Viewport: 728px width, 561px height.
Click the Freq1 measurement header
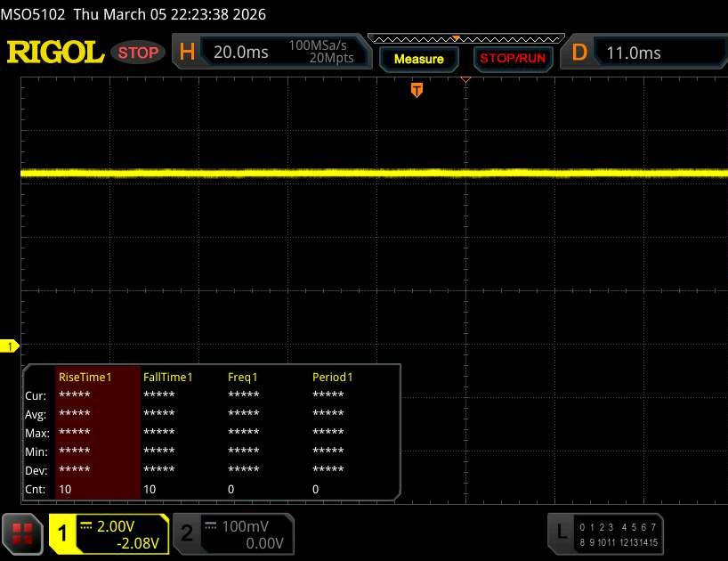pyautogui.click(x=245, y=377)
